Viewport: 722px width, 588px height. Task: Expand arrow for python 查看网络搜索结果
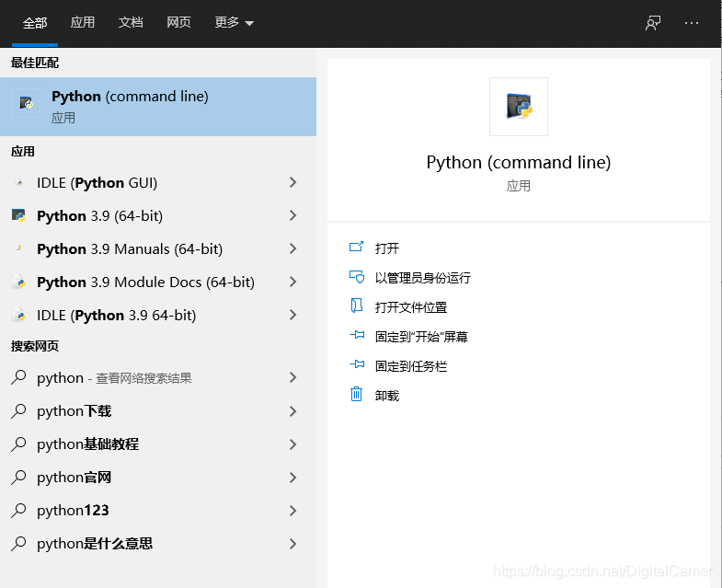click(x=292, y=377)
